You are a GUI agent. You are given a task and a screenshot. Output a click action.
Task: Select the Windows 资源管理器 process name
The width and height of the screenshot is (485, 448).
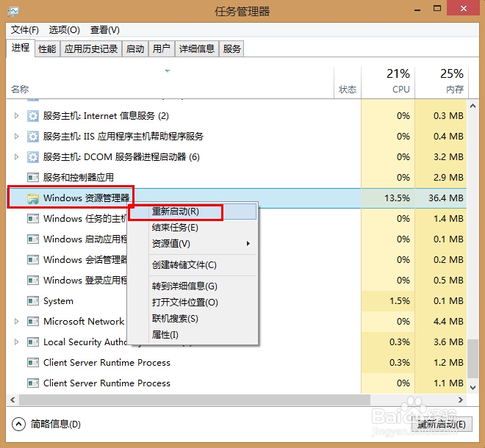[86, 198]
